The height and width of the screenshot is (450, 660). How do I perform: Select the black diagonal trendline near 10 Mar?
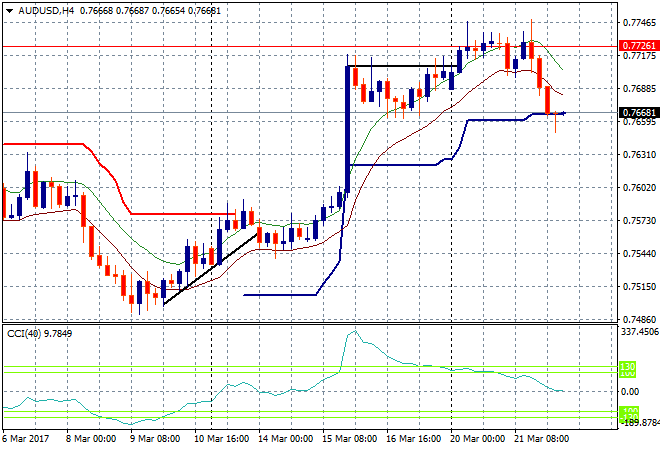pyautogui.click(x=210, y=269)
